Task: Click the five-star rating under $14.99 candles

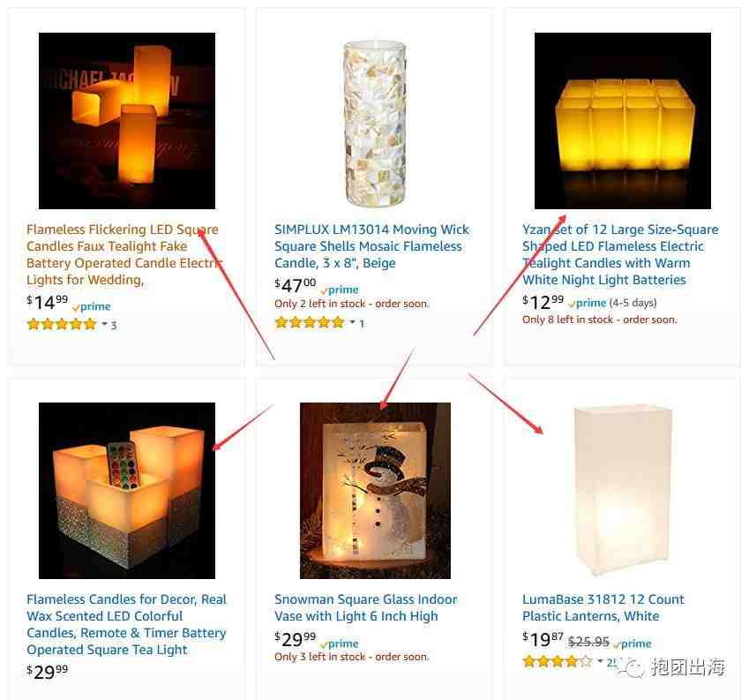Action: click(62, 325)
